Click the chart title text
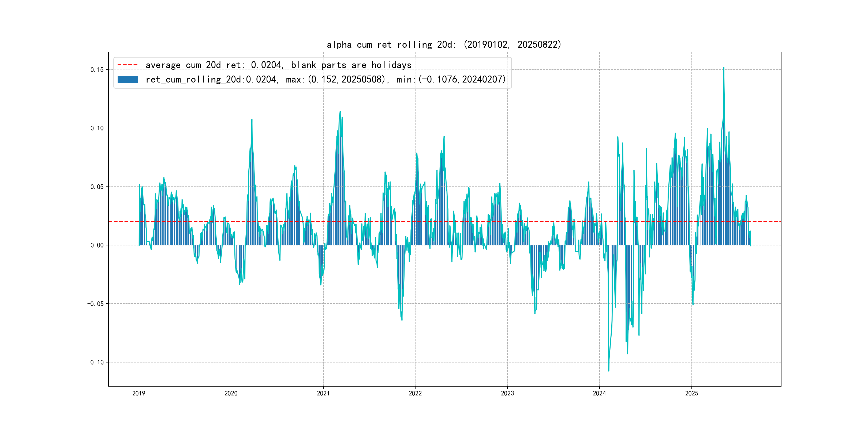This screenshot has height=434, width=868. 444,44
